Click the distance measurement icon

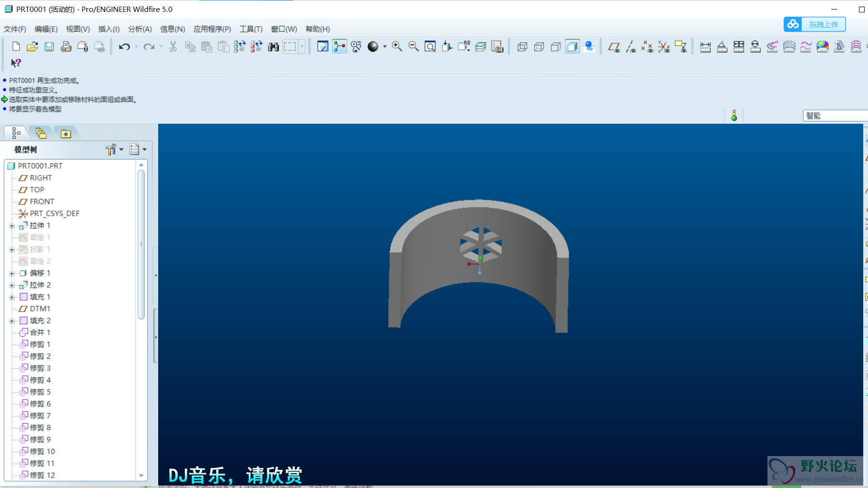click(x=706, y=47)
